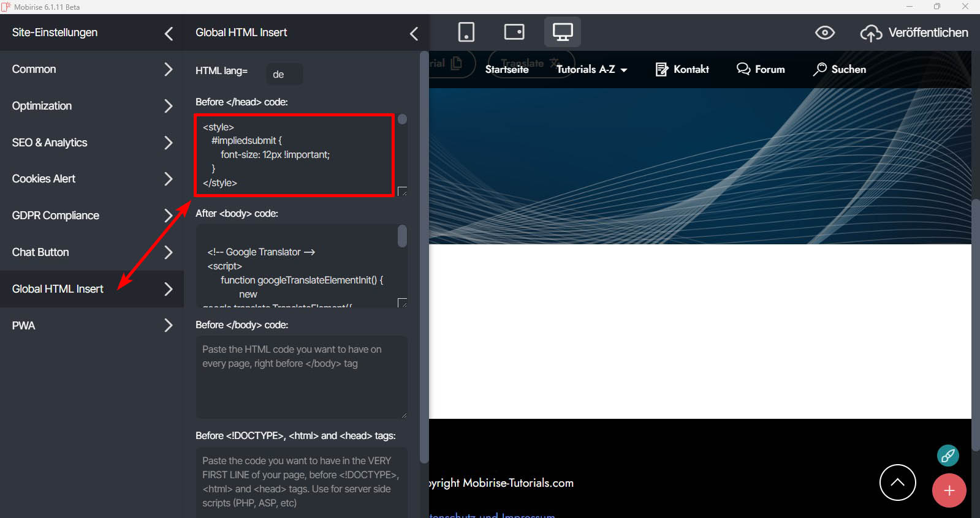Click into Before </body> code textarea
This screenshot has width=980, height=518.
coord(301,377)
